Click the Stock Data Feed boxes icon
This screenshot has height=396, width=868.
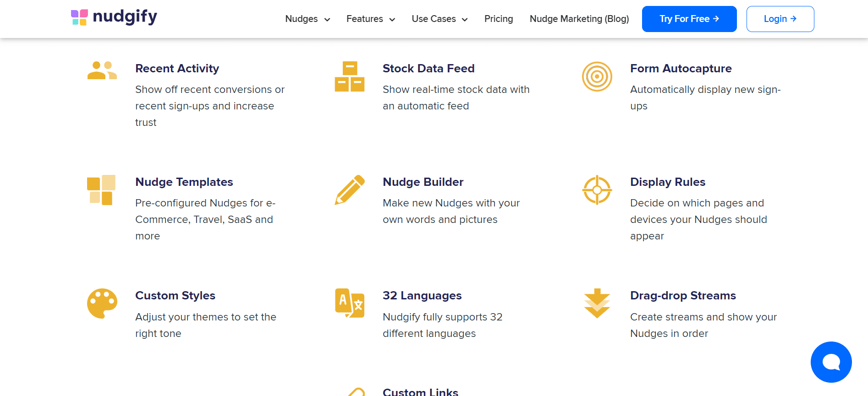pyautogui.click(x=349, y=76)
